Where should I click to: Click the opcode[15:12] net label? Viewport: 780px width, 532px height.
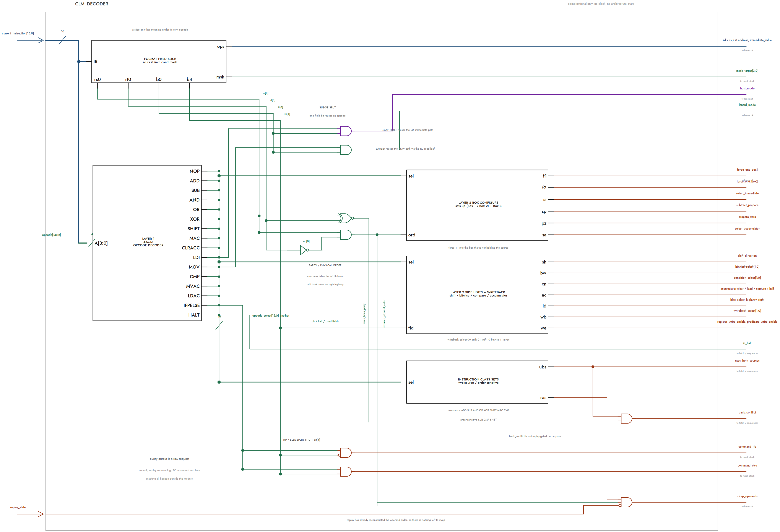pos(51,235)
